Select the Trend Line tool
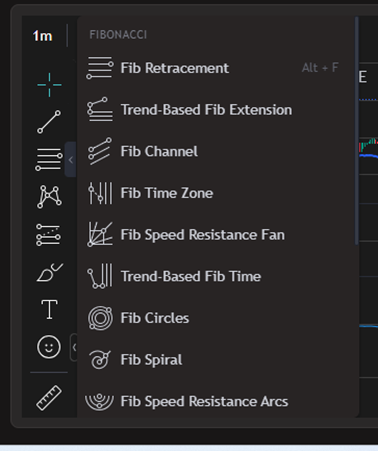Image resolution: width=378 pixels, height=451 pixels. click(x=49, y=122)
